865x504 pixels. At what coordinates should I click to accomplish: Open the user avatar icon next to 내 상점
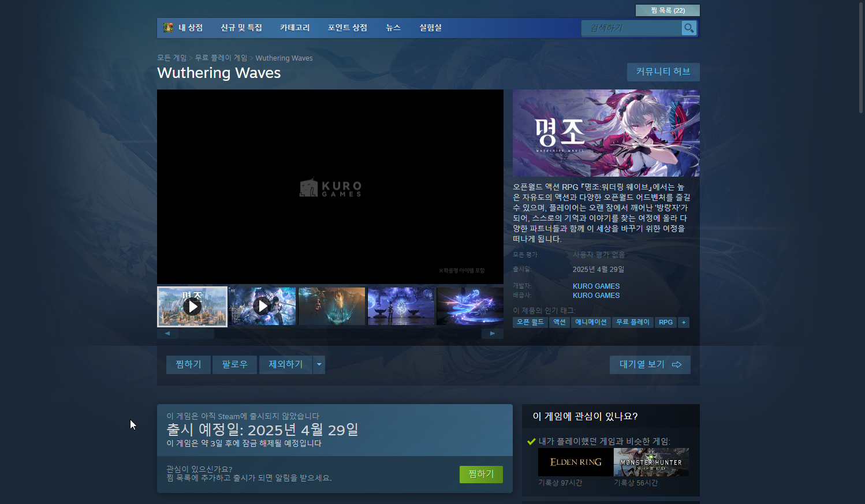[168, 28]
